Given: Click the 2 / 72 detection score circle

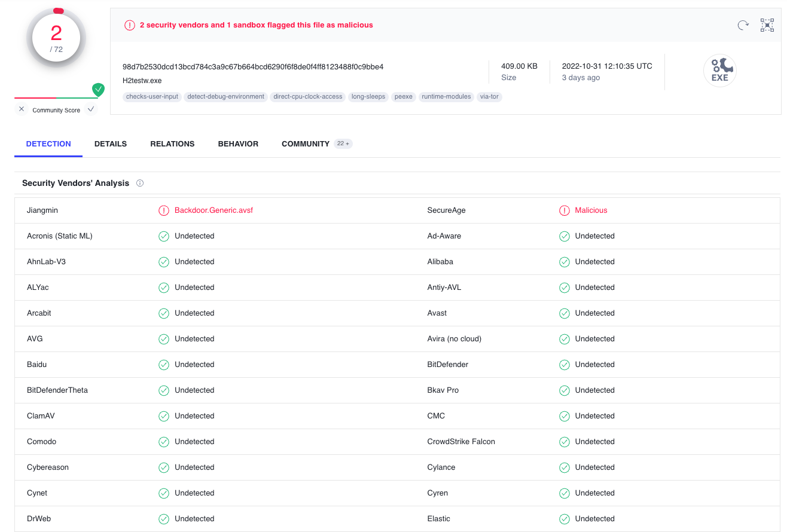Looking at the screenshot, I should pyautogui.click(x=56, y=38).
